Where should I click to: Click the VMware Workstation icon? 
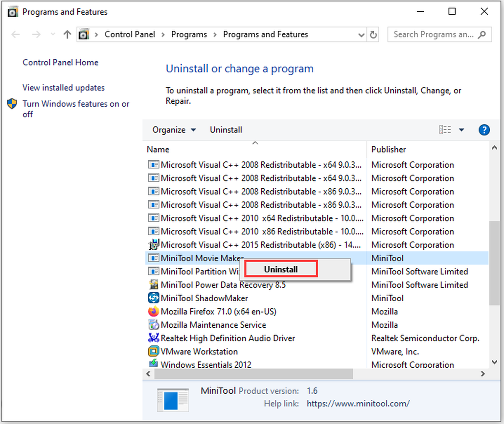tap(154, 351)
